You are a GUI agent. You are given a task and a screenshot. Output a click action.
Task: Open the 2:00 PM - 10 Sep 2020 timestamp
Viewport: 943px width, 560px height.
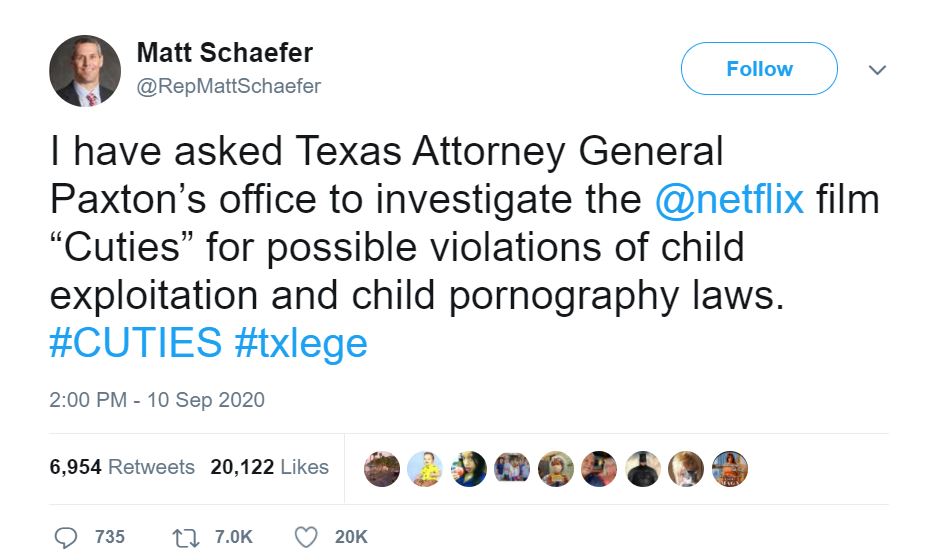(157, 400)
